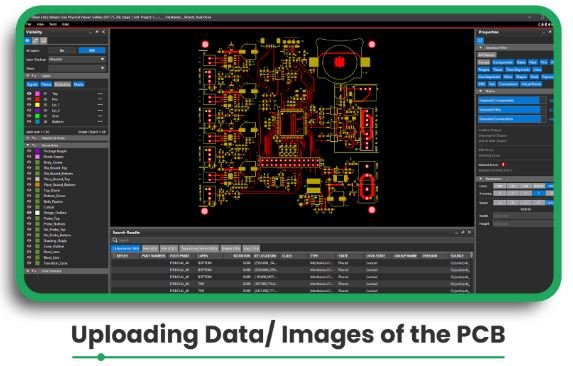Click the Top layer line-style indicator
The width and height of the screenshot is (573, 366).
pyautogui.click(x=100, y=94)
